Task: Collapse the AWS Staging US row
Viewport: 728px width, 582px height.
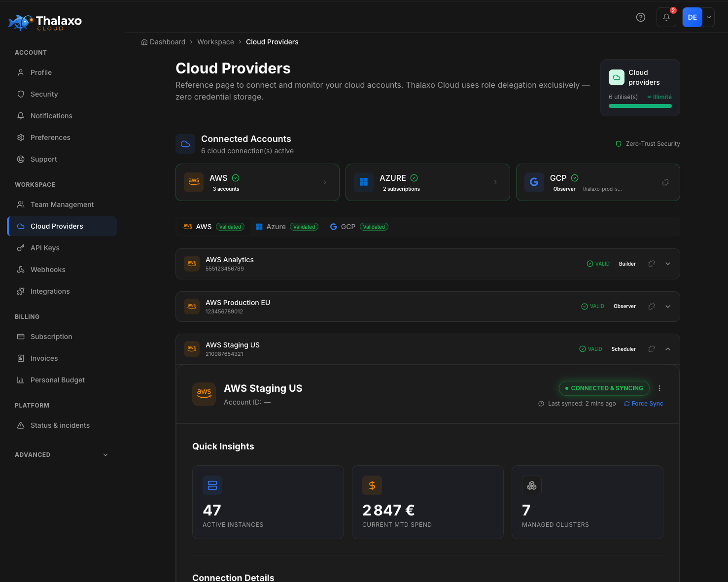Action: (x=668, y=349)
